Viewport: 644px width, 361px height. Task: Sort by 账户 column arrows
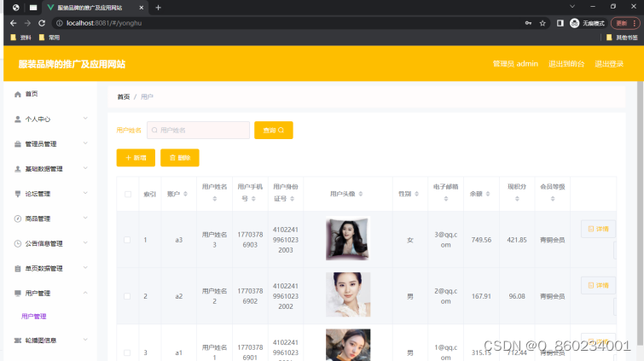click(x=185, y=194)
